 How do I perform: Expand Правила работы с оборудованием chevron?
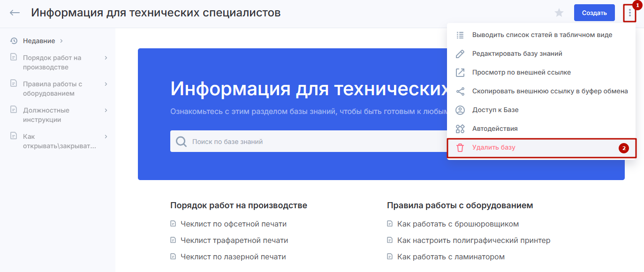click(106, 84)
